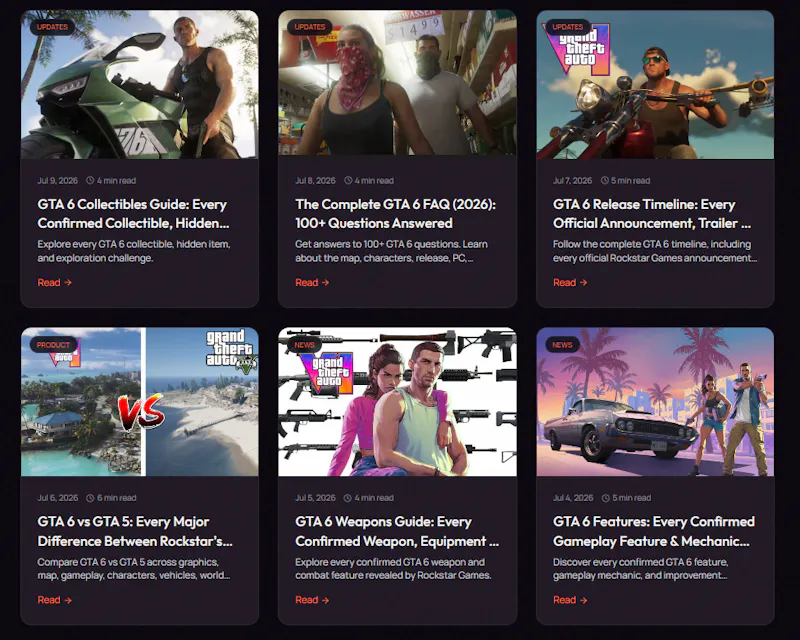Click the 'Jul 8, 2026' date text
800x640 pixels.
pyautogui.click(x=315, y=181)
